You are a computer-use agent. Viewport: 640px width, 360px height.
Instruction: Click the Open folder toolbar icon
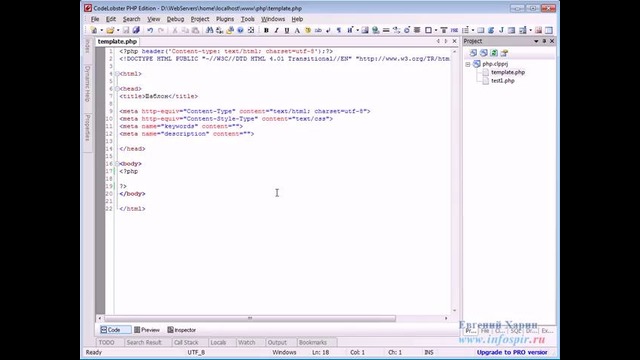pos(110,30)
